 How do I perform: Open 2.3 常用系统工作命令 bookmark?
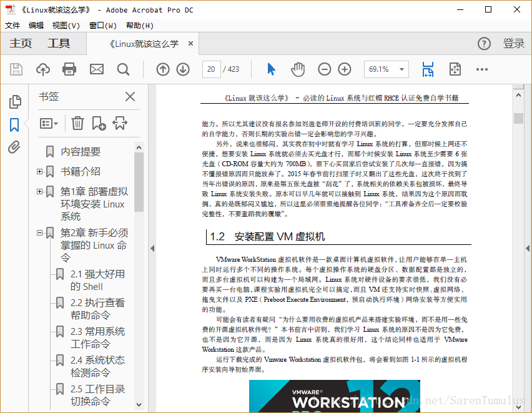coord(97,337)
